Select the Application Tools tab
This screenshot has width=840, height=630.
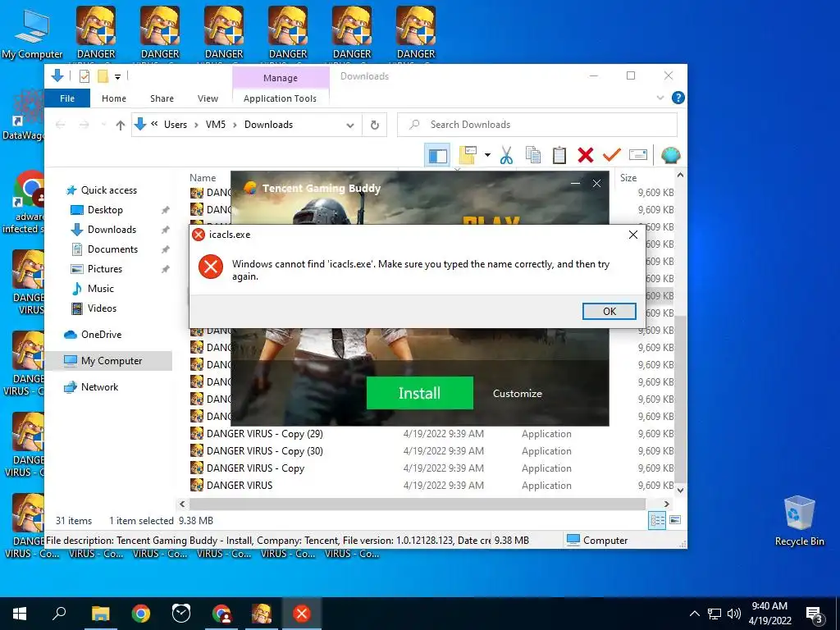pyautogui.click(x=280, y=98)
